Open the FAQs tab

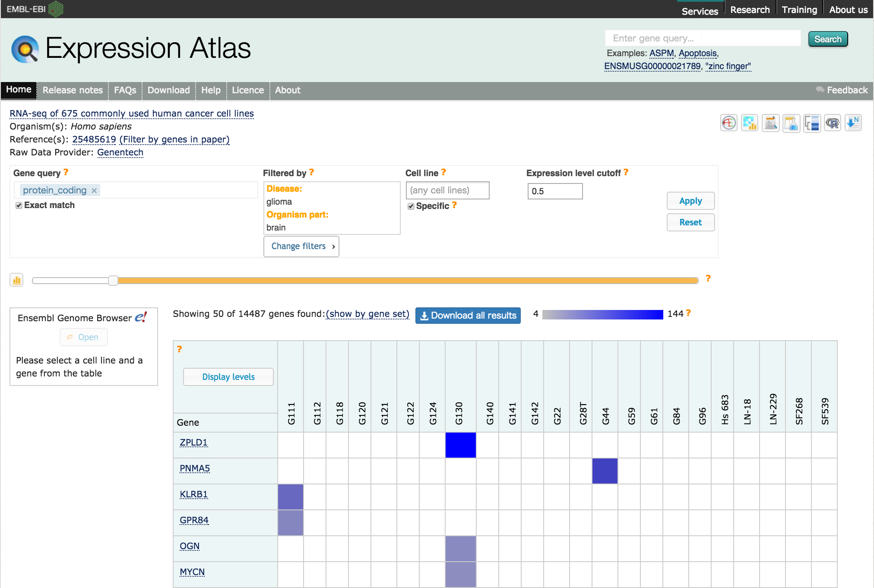coord(125,90)
